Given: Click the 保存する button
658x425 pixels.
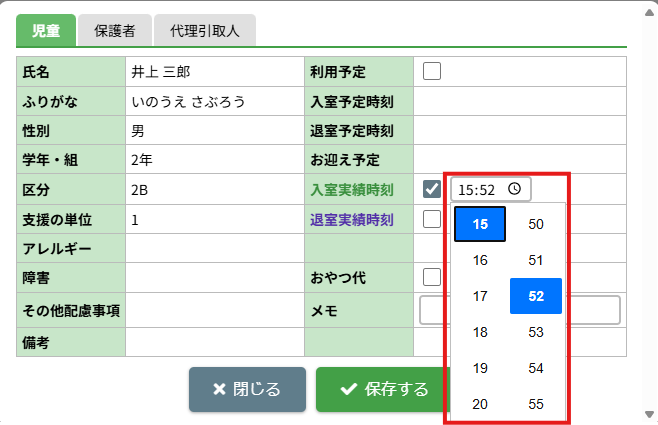Looking at the screenshot, I should tap(384, 389).
